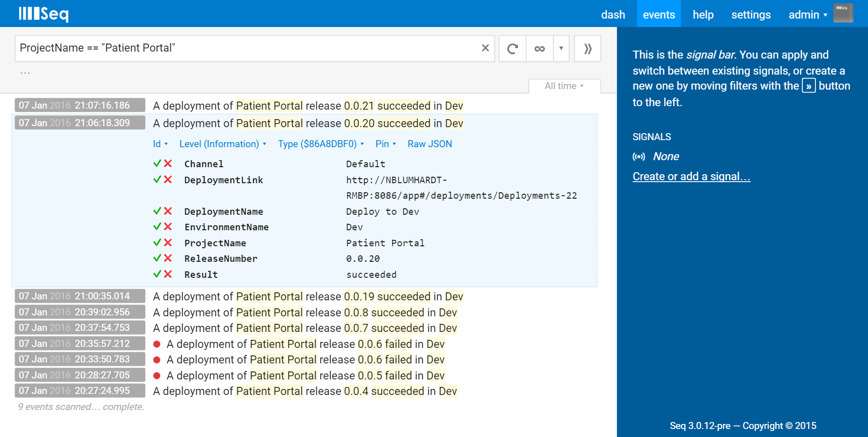Open the All time range dropdown
Screen dimensions: 868x437
564,86
